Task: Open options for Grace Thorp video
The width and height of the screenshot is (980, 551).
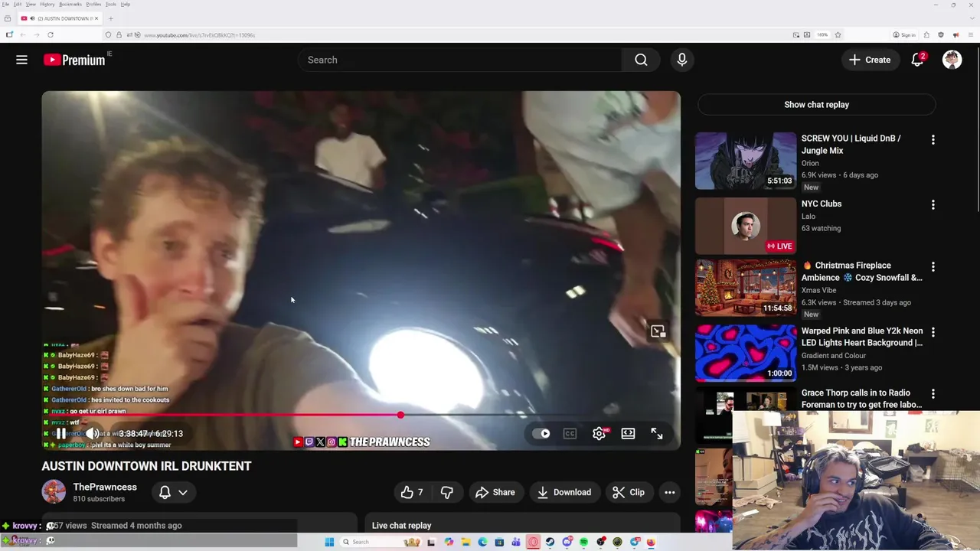Action: [x=933, y=394]
